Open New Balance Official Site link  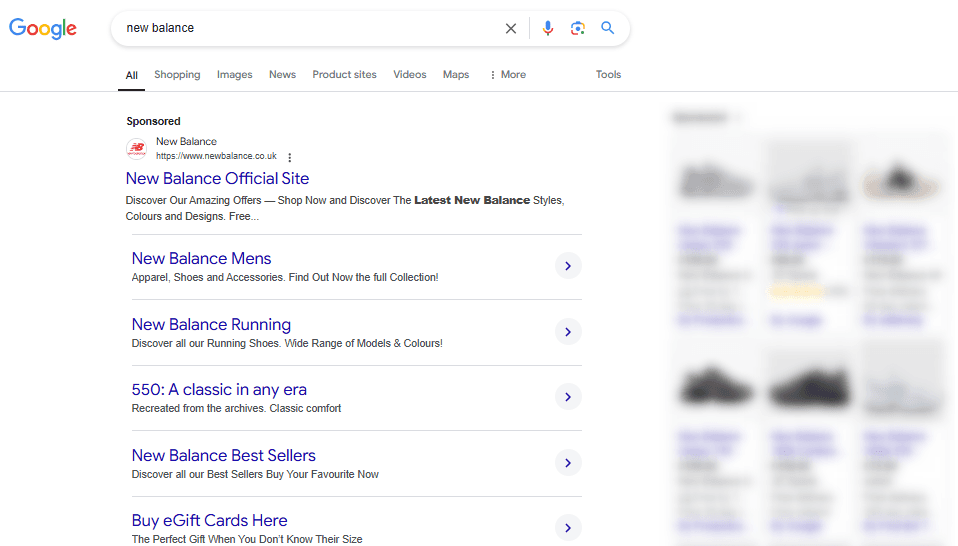click(x=218, y=178)
